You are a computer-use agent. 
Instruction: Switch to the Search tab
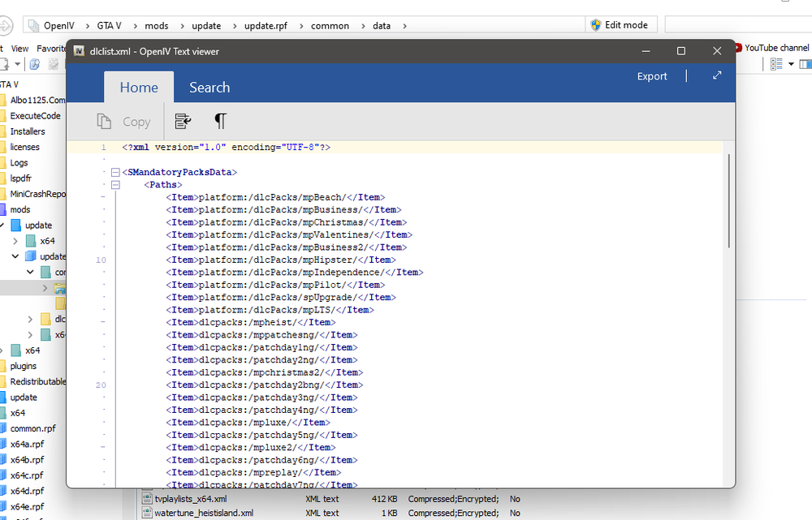tap(209, 87)
